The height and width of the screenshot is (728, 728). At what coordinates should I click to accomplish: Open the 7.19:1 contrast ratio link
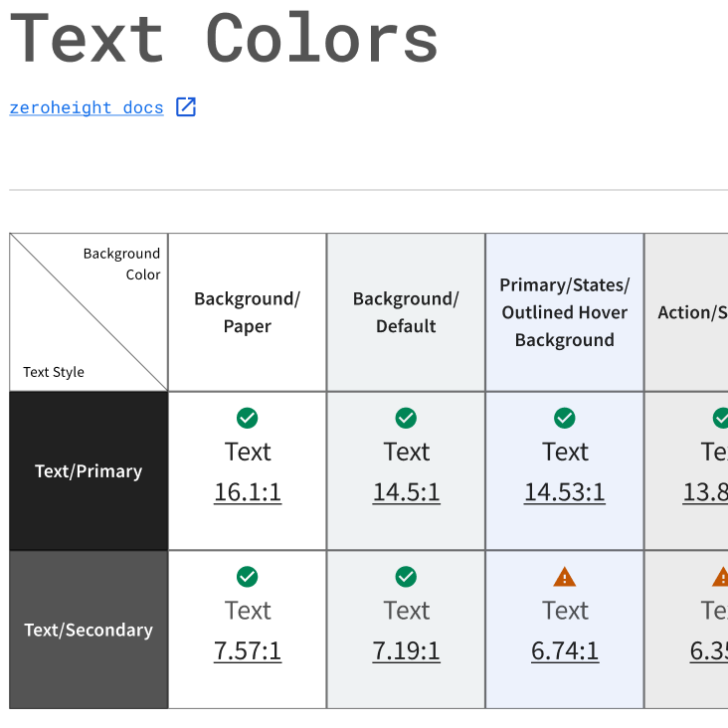406,651
